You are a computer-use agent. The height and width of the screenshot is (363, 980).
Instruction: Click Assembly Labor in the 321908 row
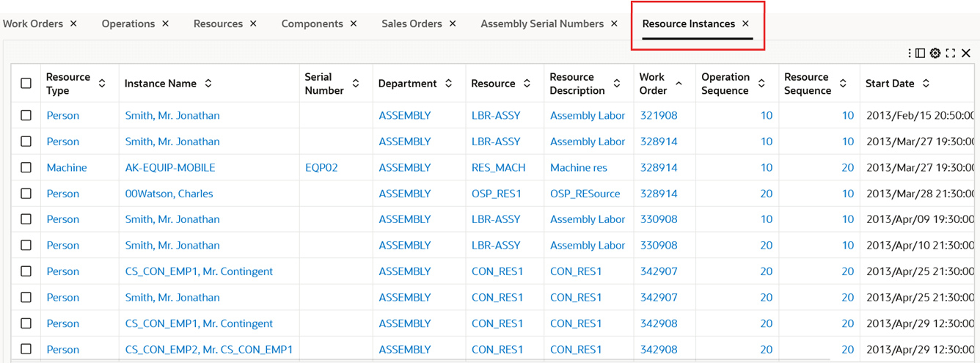pyautogui.click(x=588, y=115)
